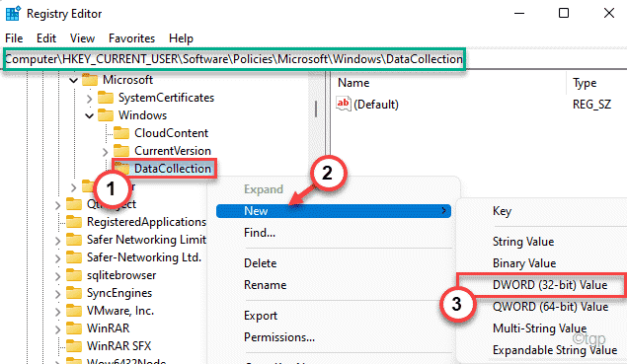Select the CloudContent key label

(x=171, y=132)
